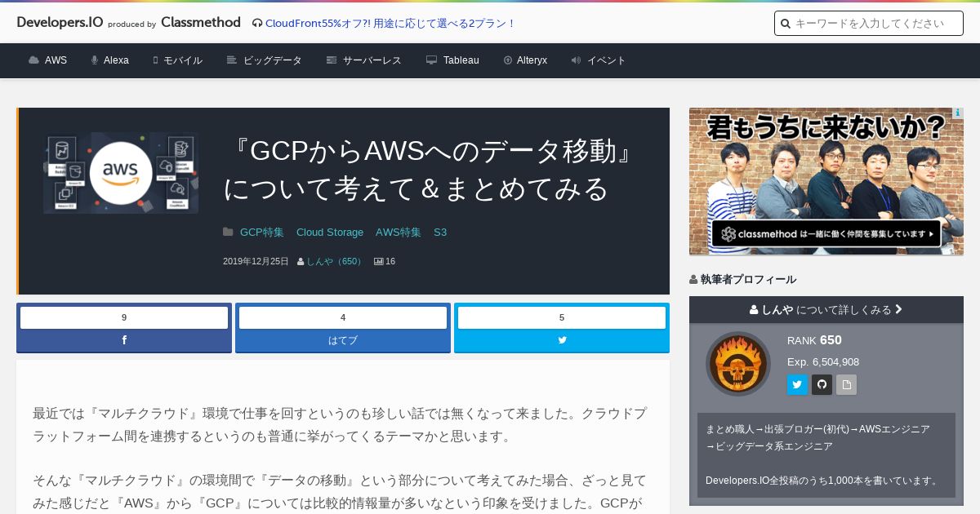
Task: Click the ad info icon on banner
Action: pos(958,113)
